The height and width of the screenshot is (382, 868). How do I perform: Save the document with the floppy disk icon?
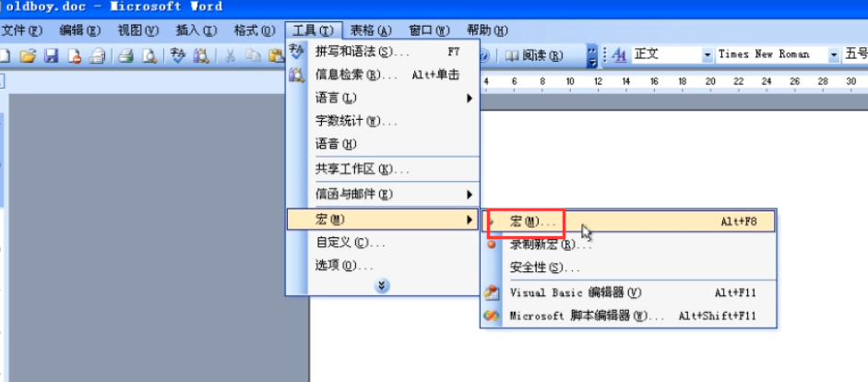(52, 55)
